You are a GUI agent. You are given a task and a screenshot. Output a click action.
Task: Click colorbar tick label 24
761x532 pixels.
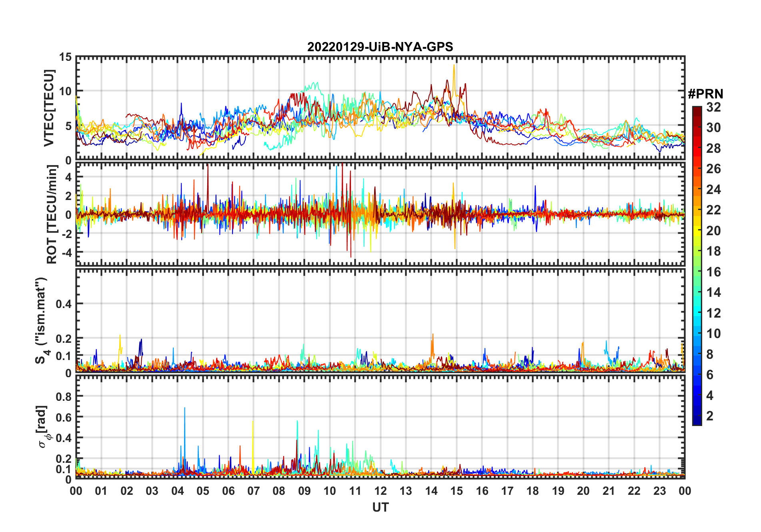(x=713, y=190)
